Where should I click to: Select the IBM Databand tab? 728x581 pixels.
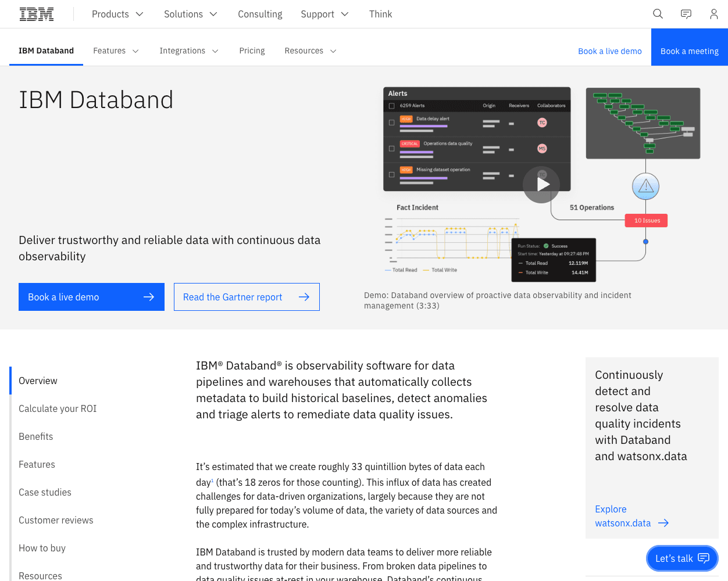click(46, 51)
